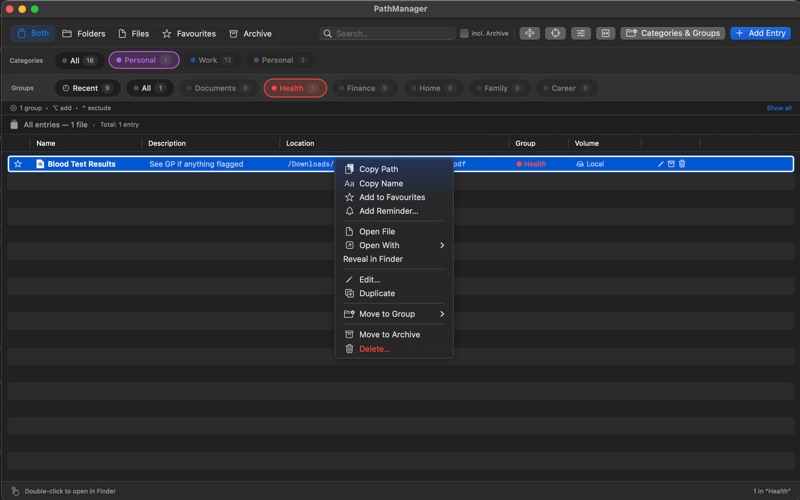The height and width of the screenshot is (500, 800).
Task: Switch to the Folders tab
Action: click(84, 34)
